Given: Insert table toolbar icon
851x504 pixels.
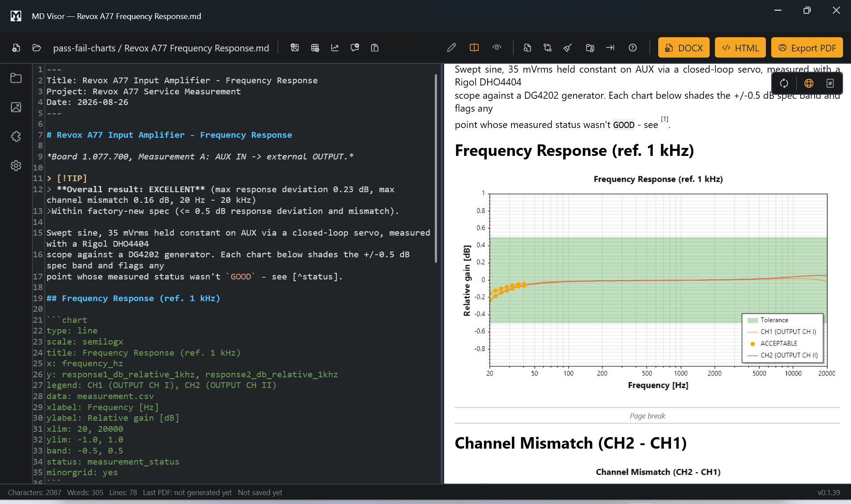Looking at the screenshot, I should pyautogui.click(x=315, y=48).
